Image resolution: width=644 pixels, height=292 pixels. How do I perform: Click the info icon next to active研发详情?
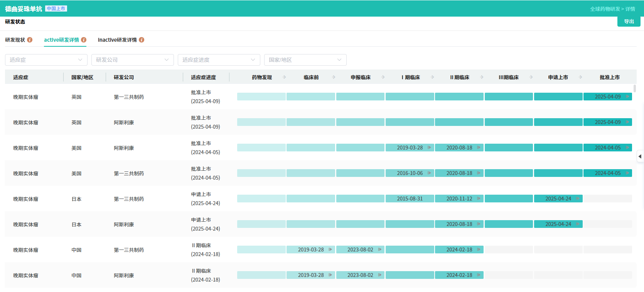84,40
